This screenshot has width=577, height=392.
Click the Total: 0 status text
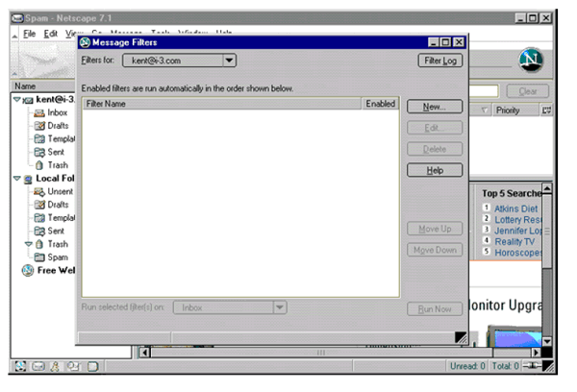point(505,366)
